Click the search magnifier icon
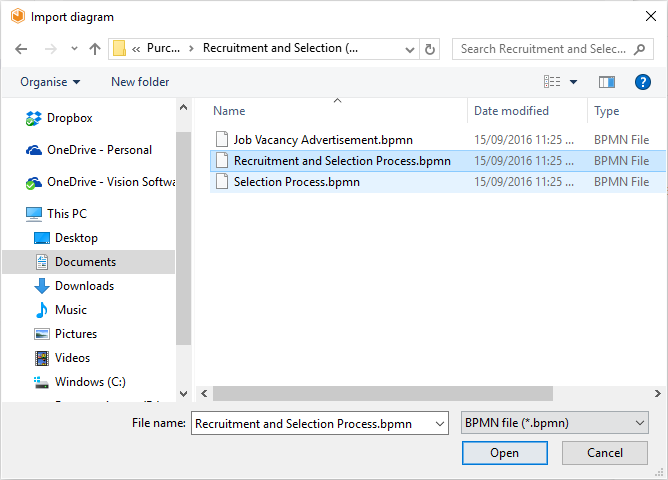Screen dimensions: 668x480 pos(641,49)
